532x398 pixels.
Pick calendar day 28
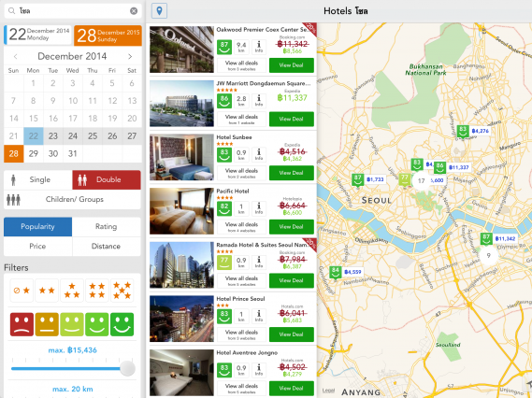(14, 153)
